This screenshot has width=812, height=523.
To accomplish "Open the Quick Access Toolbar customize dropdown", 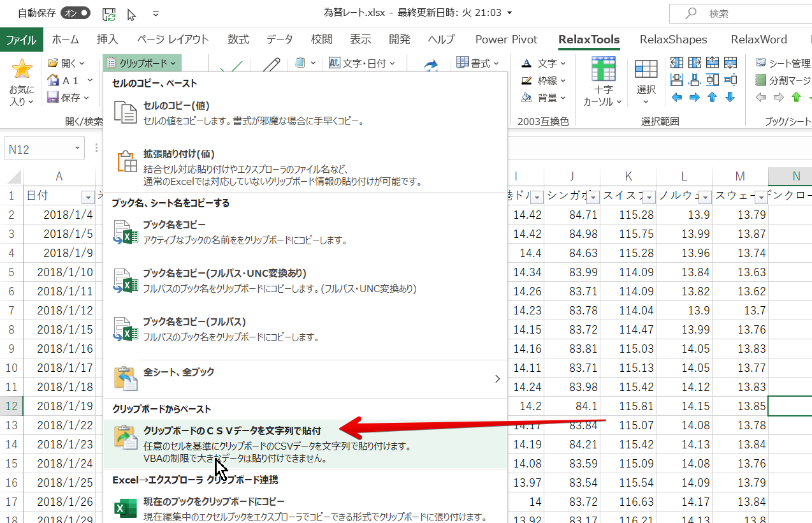I will click(x=156, y=13).
